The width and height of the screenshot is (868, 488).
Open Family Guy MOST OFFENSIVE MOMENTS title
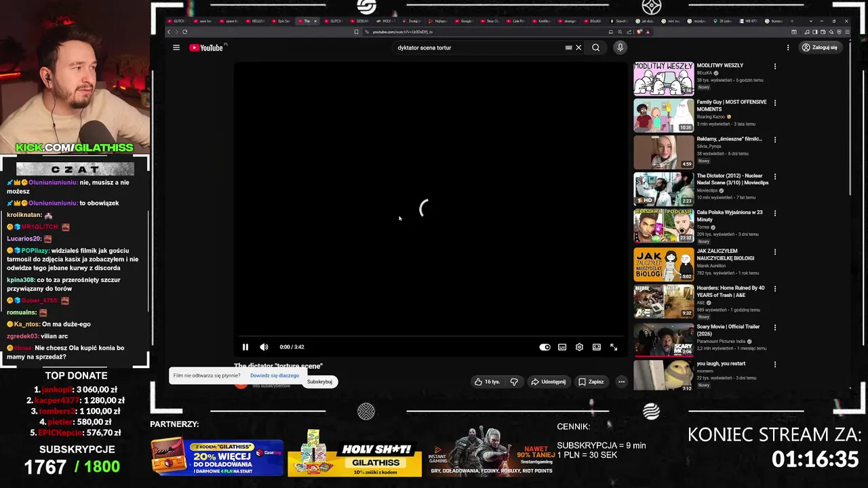(x=731, y=105)
